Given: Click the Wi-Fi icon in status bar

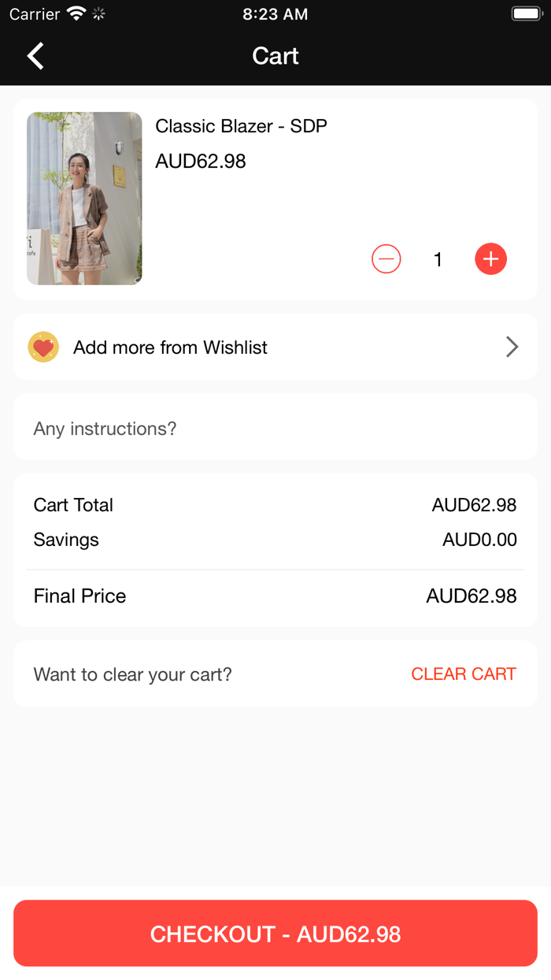Looking at the screenshot, I should click(76, 13).
